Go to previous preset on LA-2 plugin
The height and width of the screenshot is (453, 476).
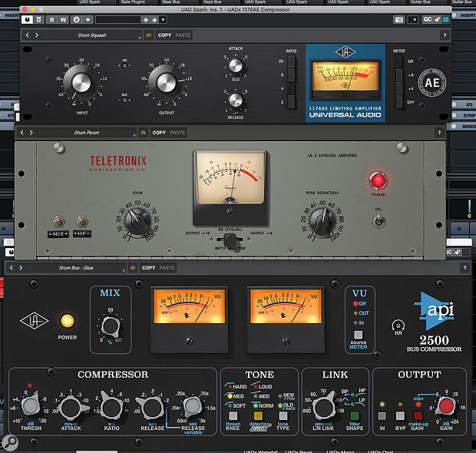[x=21, y=133]
